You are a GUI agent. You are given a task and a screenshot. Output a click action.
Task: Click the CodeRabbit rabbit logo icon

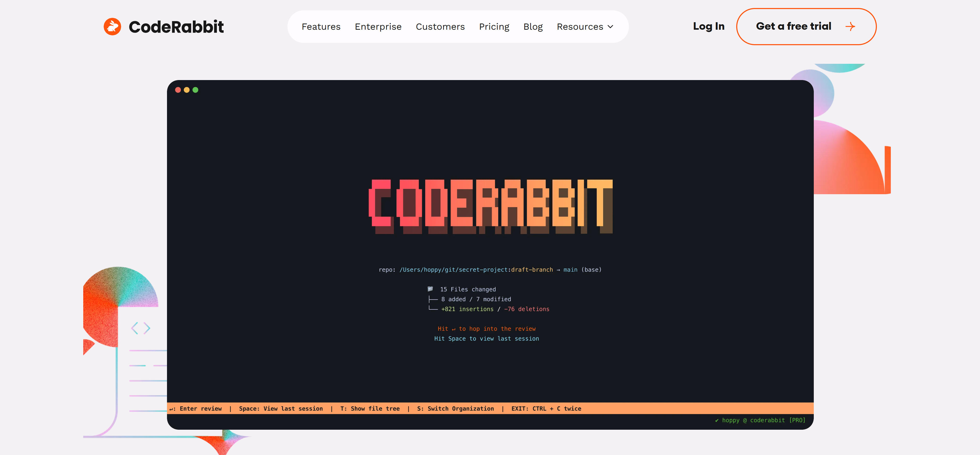click(x=113, y=26)
